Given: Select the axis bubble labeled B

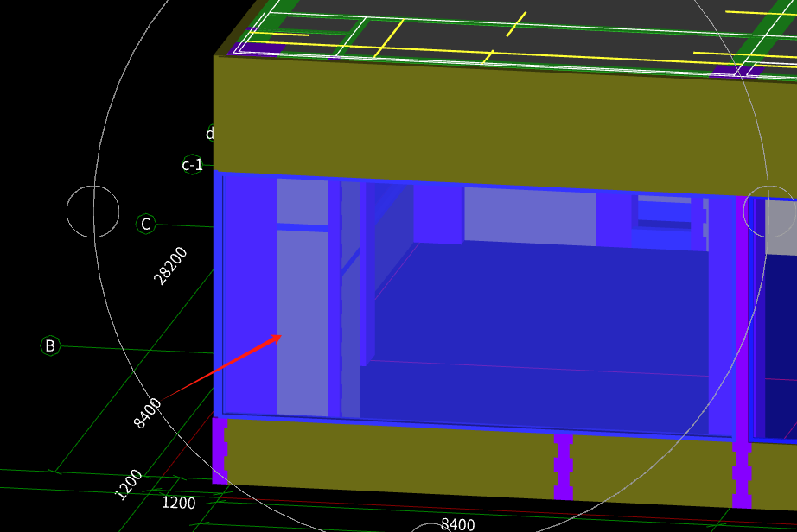Looking at the screenshot, I should point(50,345).
